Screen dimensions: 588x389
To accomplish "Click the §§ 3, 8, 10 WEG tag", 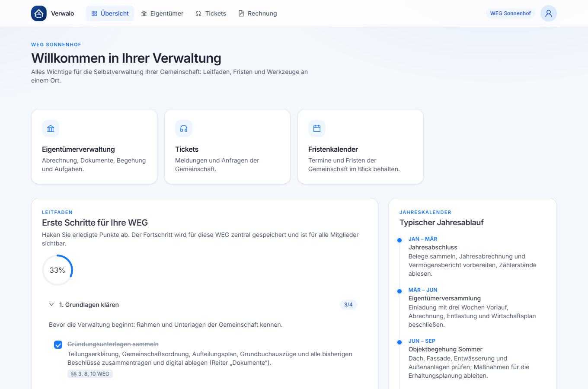I will pyautogui.click(x=90, y=374).
